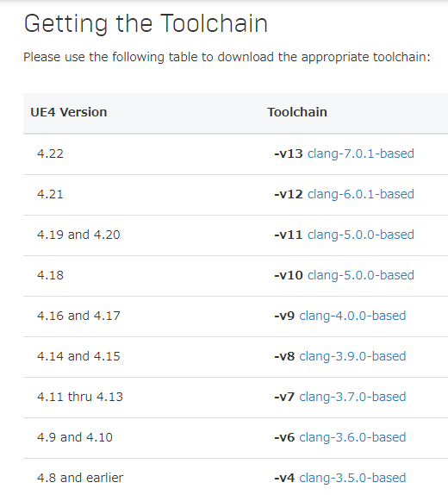Download the v11 clang-5.0.0-based toolchain
This screenshot has width=448, height=495.
coord(361,235)
